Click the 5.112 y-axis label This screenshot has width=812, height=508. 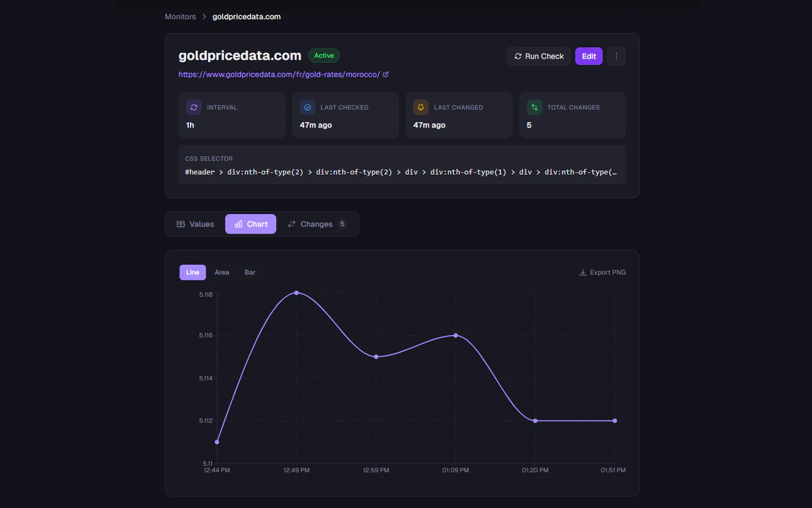[x=206, y=421]
